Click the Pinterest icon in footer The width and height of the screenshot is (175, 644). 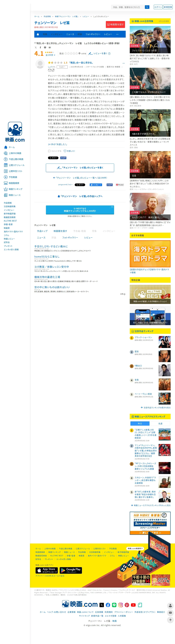pyautogui.click(x=127, y=605)
